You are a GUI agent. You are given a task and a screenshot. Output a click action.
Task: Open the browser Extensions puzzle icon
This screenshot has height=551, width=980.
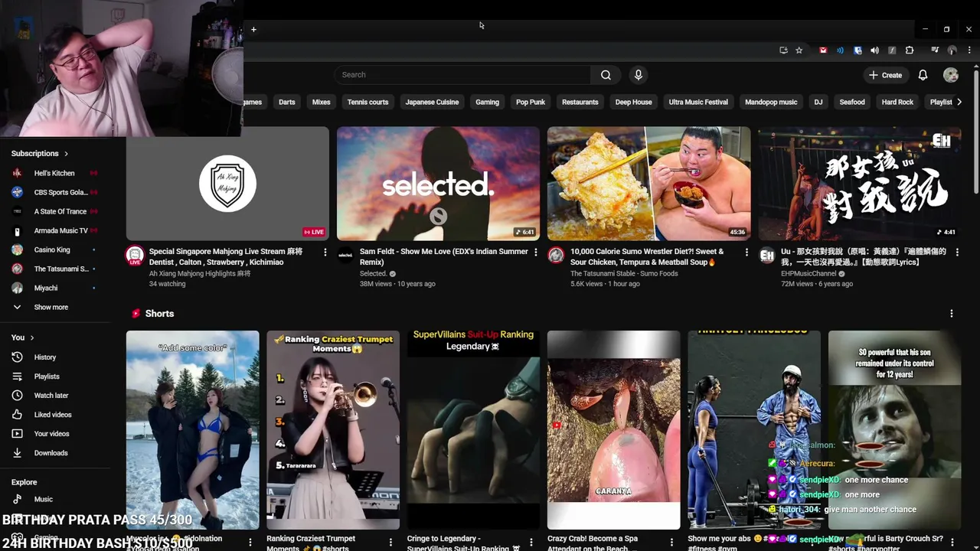(x=910, y=51)
